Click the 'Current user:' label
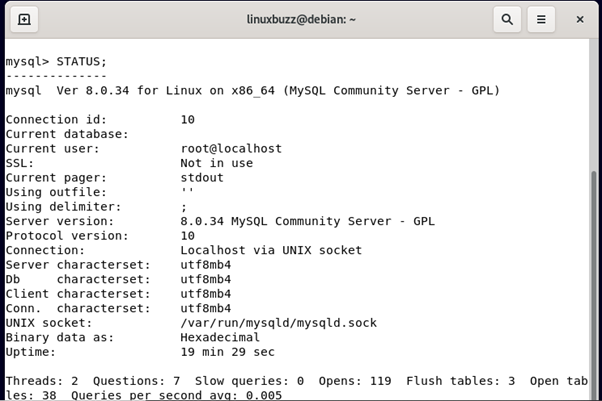The height and width of the screenshot is (401, 602). click(52, 149)
